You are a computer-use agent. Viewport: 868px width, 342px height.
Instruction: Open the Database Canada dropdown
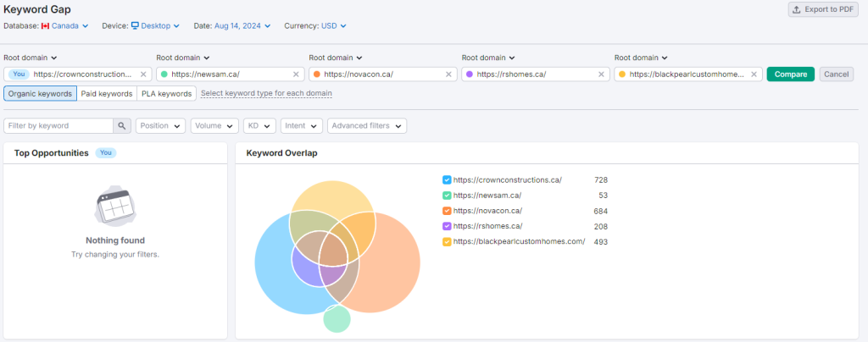(64, 25)
